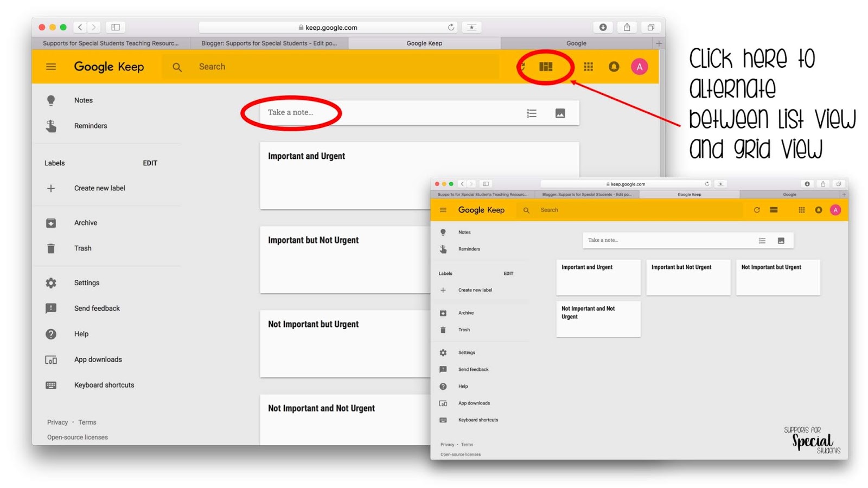Switch to list view in the front window

pyautogui.click(x=774, y=210)
